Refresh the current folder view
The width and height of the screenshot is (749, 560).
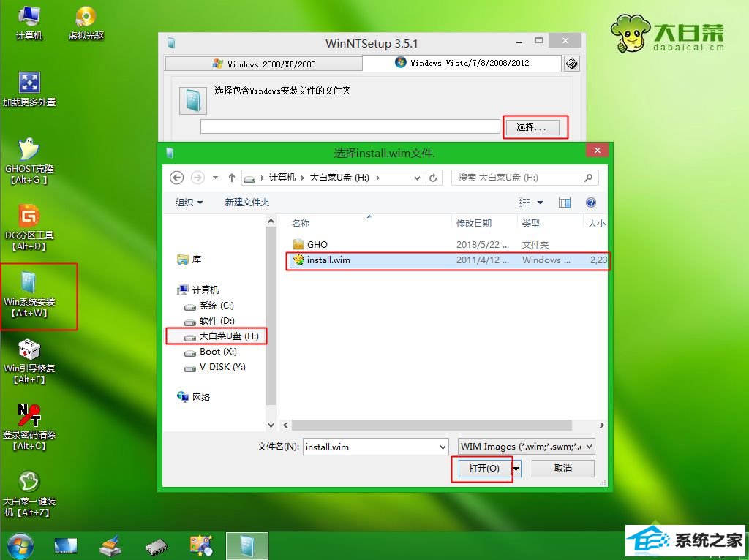click(433, 178)
